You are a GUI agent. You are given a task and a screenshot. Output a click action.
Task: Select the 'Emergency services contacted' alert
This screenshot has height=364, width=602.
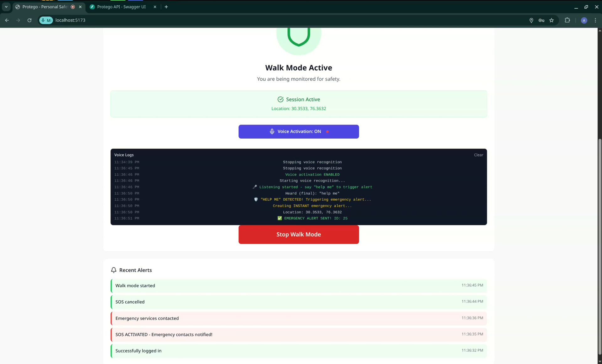[299, 318]
